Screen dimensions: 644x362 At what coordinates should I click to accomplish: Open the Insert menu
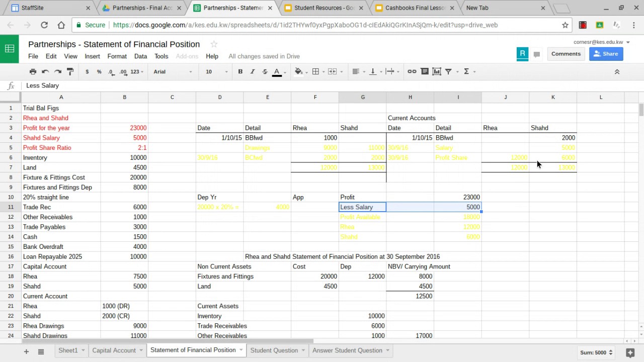coord(92,56)
